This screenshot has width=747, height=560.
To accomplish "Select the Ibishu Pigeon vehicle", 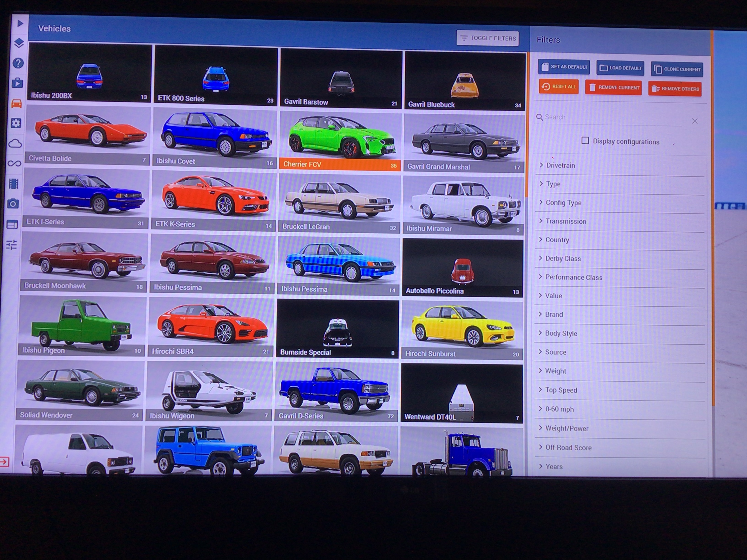I will (82, 326).
